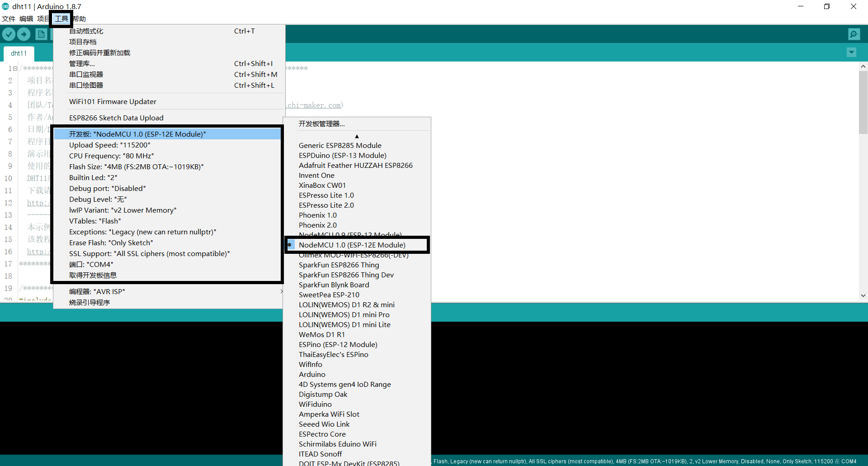
Task: Click the editor vertical scrollbar thumb
Action: [863, 102]
